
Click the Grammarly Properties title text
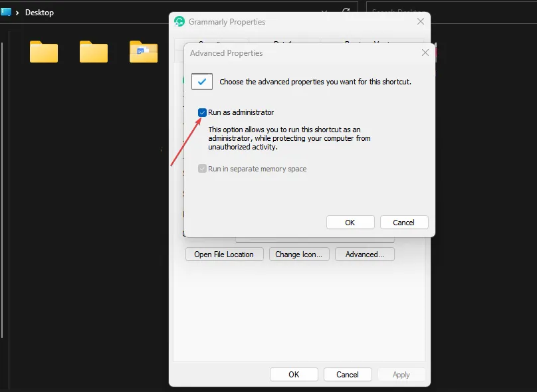click(x=227, y=22)
